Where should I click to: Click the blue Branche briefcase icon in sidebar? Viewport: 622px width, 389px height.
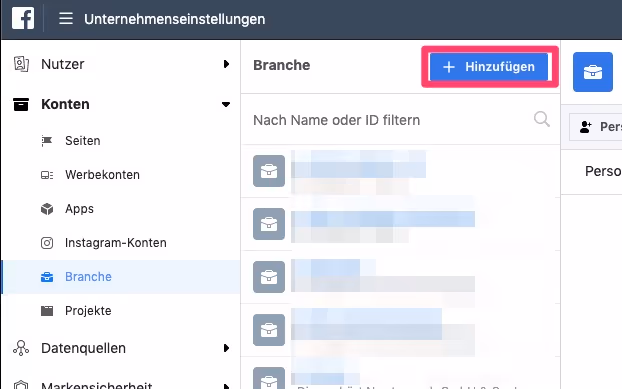[x=47, y=277]
